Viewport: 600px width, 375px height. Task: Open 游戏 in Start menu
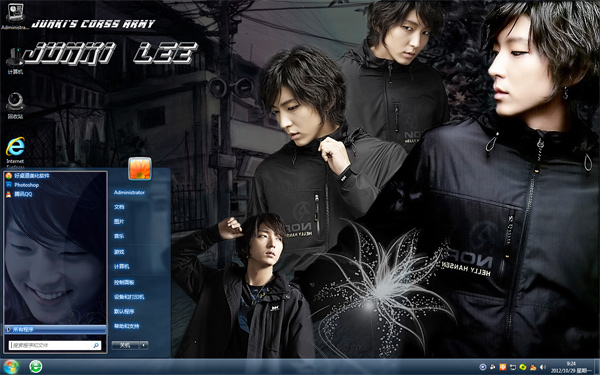(x=119, y=252)
